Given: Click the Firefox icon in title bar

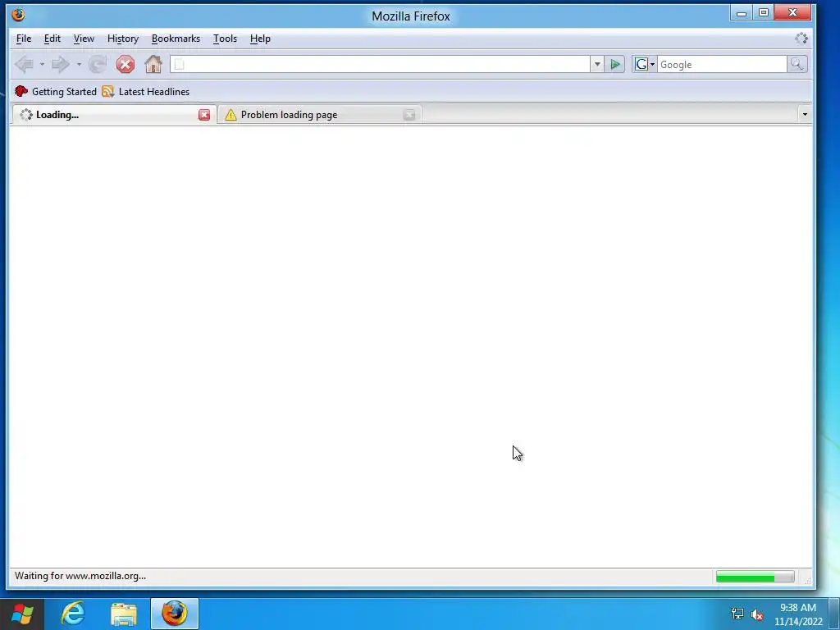Looking at the screenshot, I should coord(18,15).
